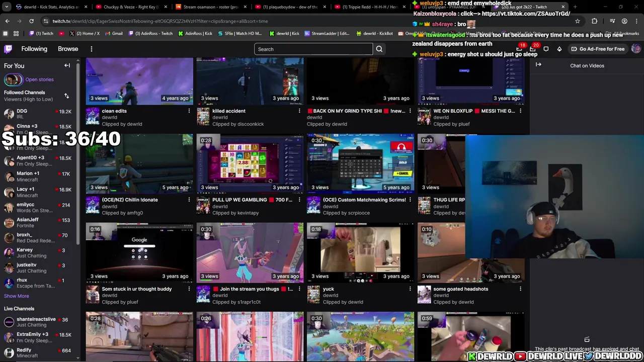Switch to the 'Trippie Redd' tab
Screen dimensions: 644x362
pos(370,7)
